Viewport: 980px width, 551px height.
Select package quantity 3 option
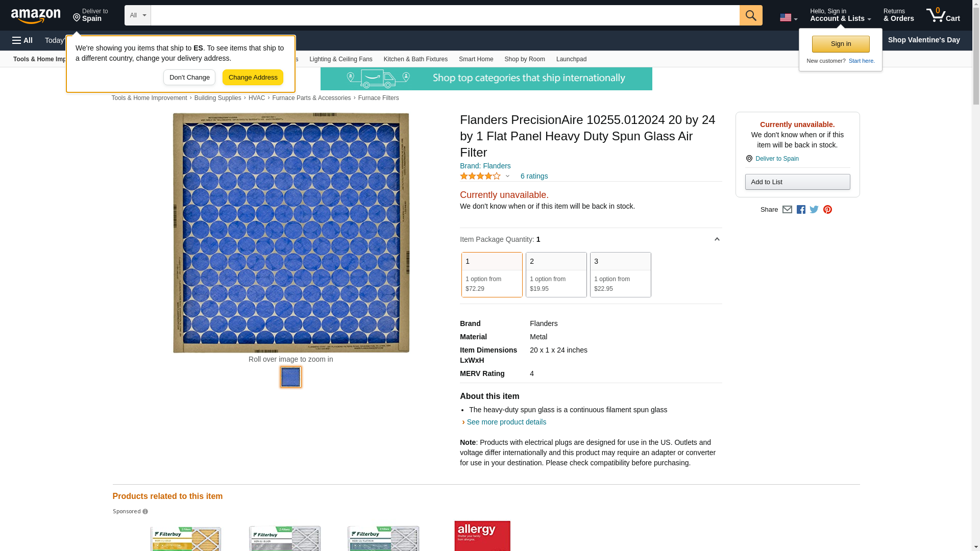point(620,274)
